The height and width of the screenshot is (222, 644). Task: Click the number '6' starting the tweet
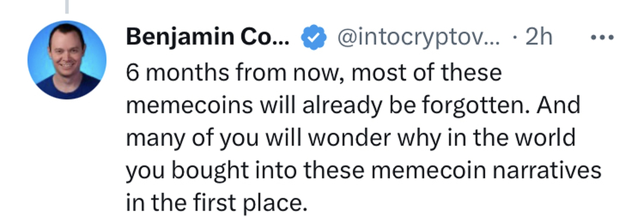(x=132, y=73)
